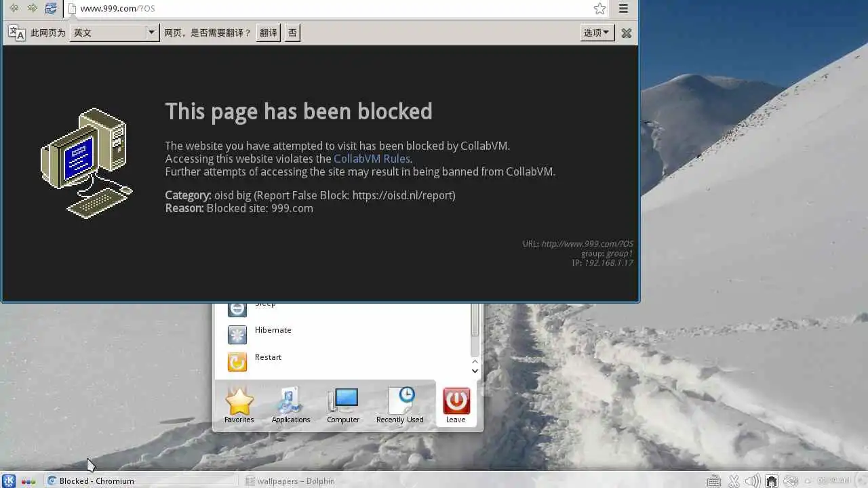Click the IP 192.168.1.17 text
868x488 pixels.
pyautogui.click(x=608, y=263)
